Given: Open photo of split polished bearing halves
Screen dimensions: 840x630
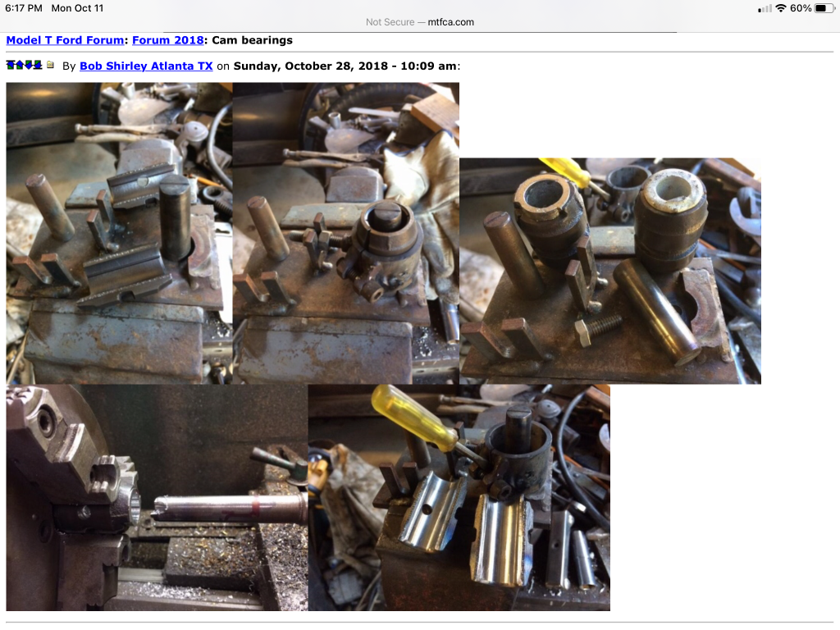Looking at the screenshot, I should click(x=459, y=497).
